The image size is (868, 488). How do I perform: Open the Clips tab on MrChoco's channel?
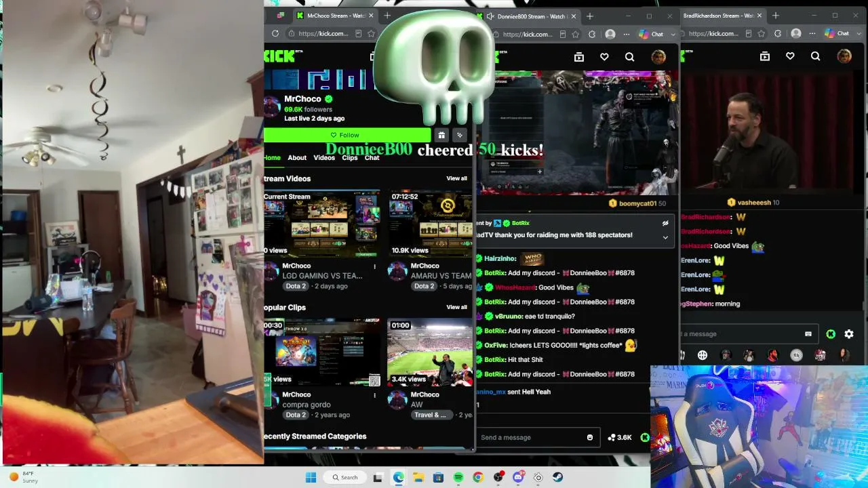coord(350,158)
